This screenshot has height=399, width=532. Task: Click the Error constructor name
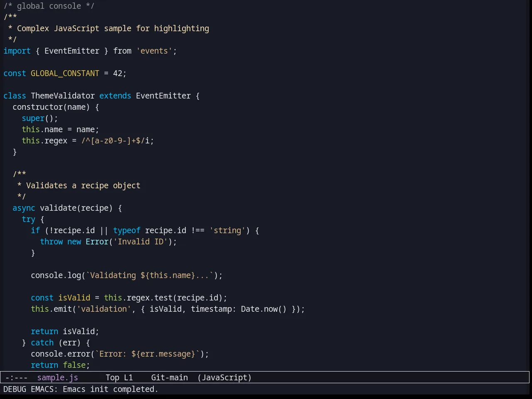click(97, 241)
